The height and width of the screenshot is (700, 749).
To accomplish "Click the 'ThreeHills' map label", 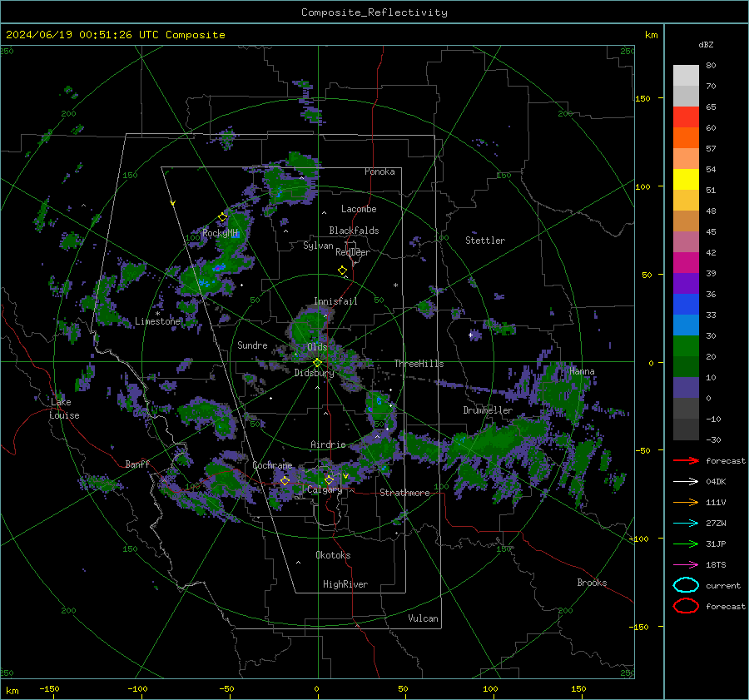I will (419, 364).
